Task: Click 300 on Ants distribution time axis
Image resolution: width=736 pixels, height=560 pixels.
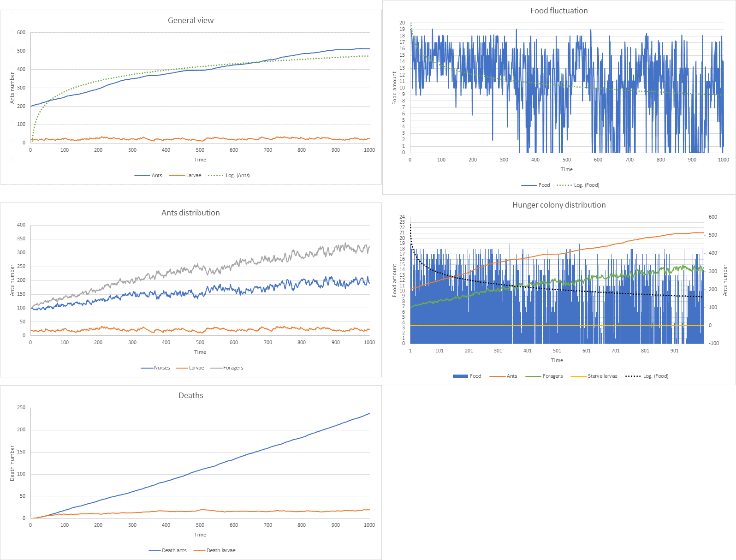Action: pyautogui.click(x=132, y=342)
